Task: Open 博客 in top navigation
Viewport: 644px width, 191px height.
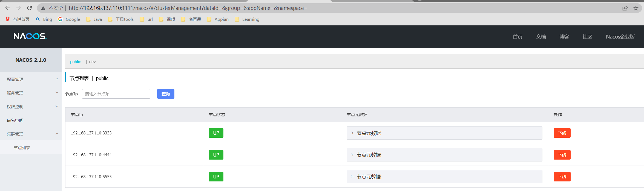Action: [x=564, y=37]
